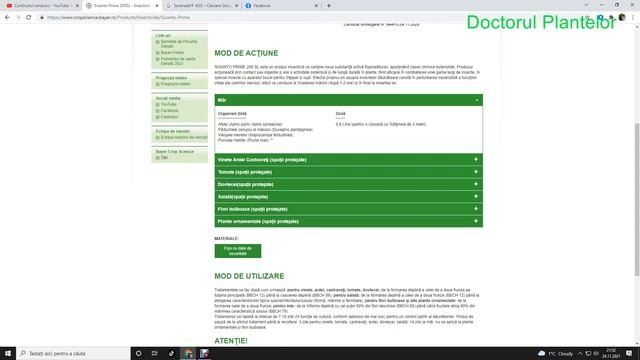Open Cortana circle on taskbar
This screenshot has height=360, width=640.
(138, 353)
